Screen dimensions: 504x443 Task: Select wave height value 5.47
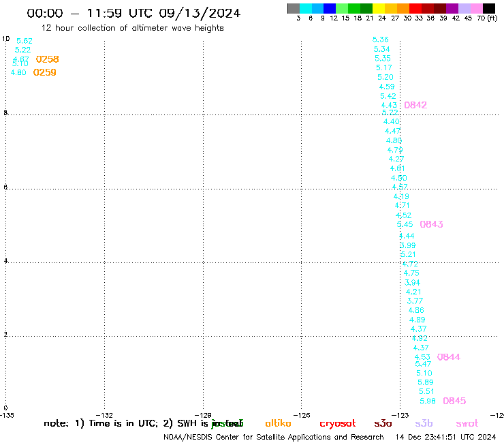[424, 364]
